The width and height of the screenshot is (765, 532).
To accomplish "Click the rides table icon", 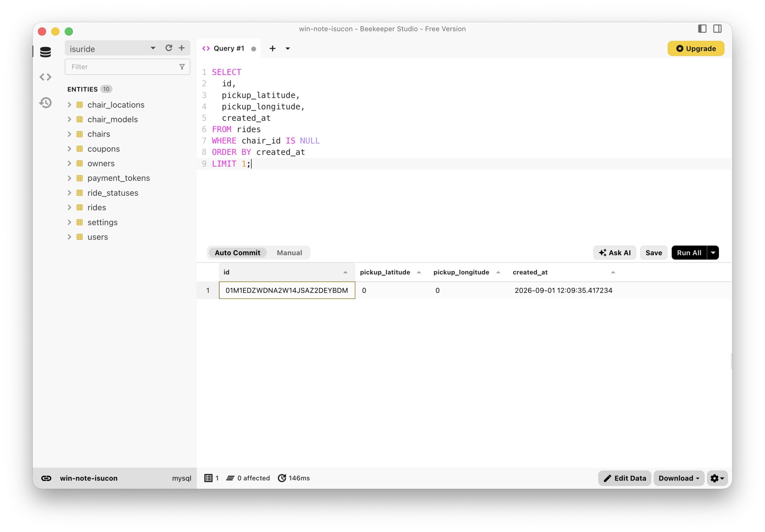I will point(79,207).
